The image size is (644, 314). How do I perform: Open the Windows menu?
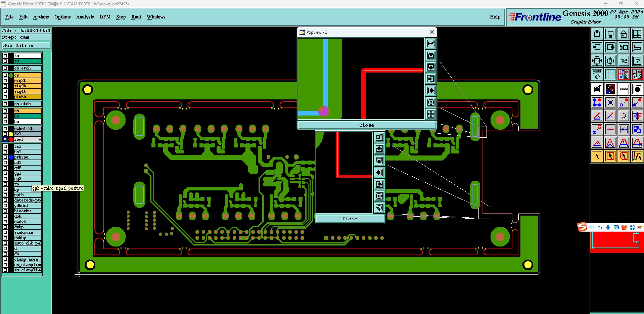(x=156, y=17)
